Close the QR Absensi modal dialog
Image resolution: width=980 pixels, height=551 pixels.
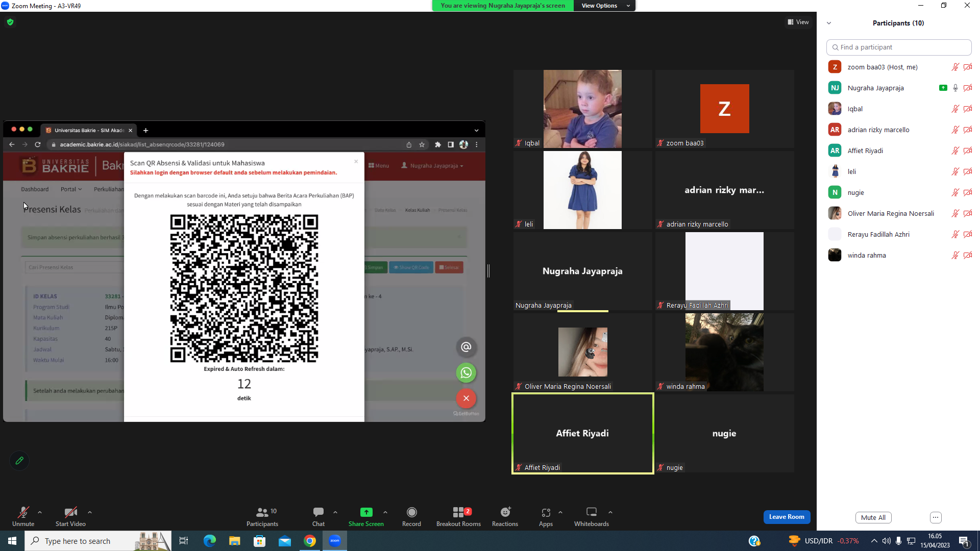(x=356, y=161)
